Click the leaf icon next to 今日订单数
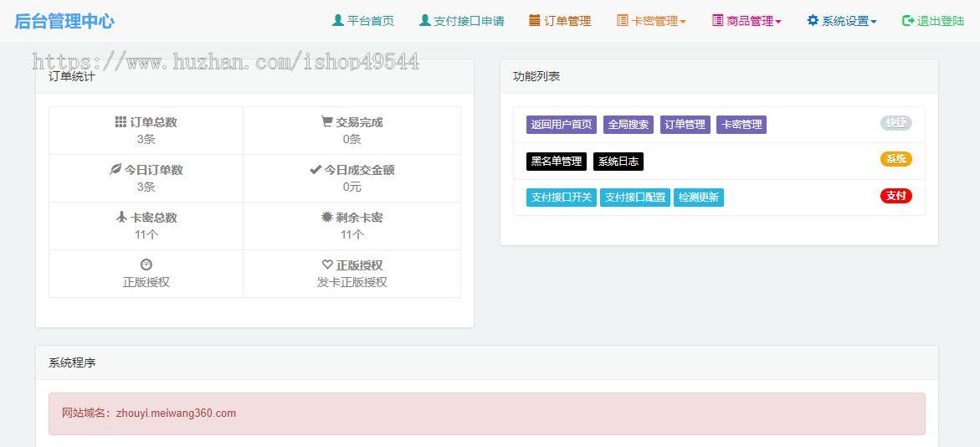The height and width of the screenshot is (447, 980). [x=115, y=169]
